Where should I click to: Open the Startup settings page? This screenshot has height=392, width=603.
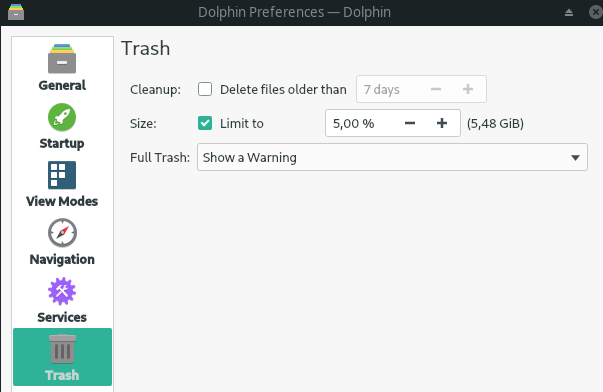pos(62,125)
